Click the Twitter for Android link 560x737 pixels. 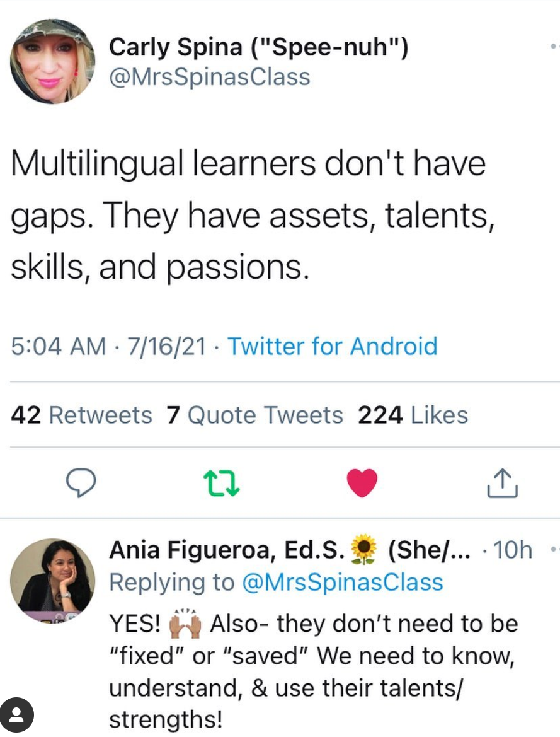point(332,346)
